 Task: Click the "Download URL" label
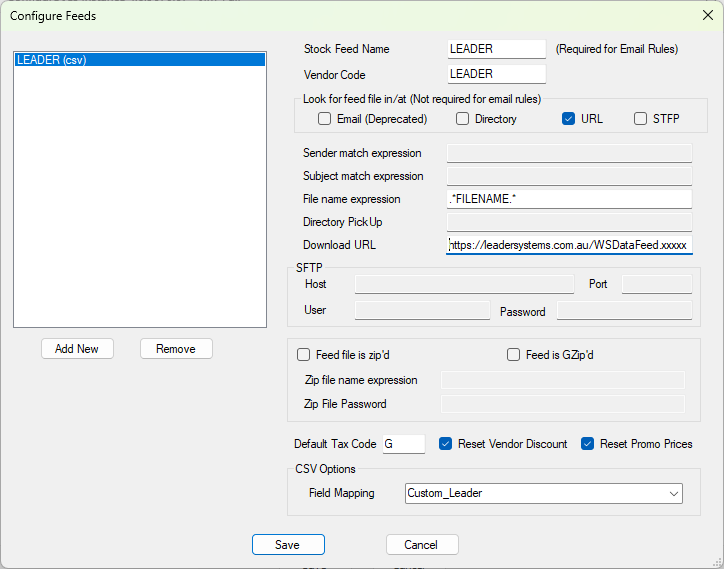[339, 245]
